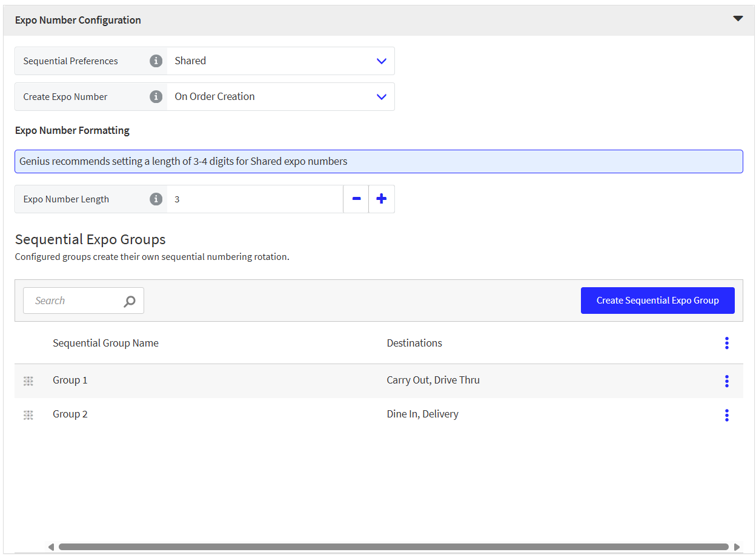This screenshot has width=756, height=555.
Task: Click the Expo Number Length value field
Action: point(254,199)
